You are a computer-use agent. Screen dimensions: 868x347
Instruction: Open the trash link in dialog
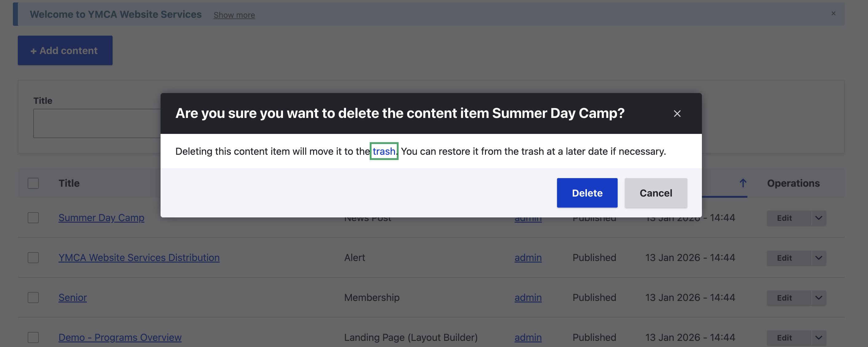(x=384, y=151)
